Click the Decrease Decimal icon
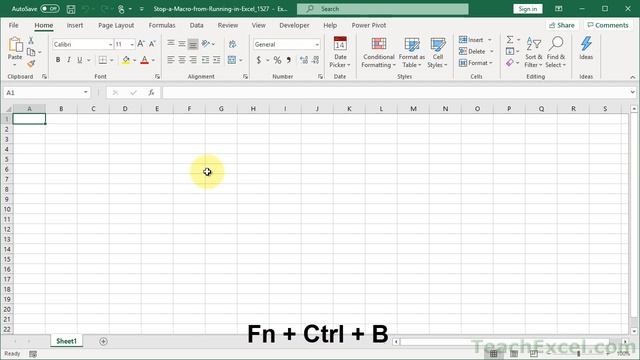 pyautogui.click(x=315, y=60)
